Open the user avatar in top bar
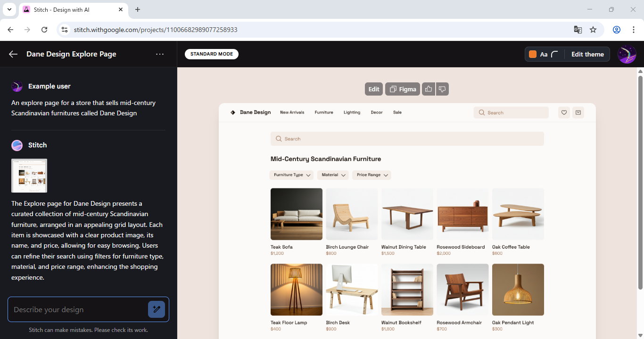The height and width of the screenshot is (339, 644). point(627,54)
